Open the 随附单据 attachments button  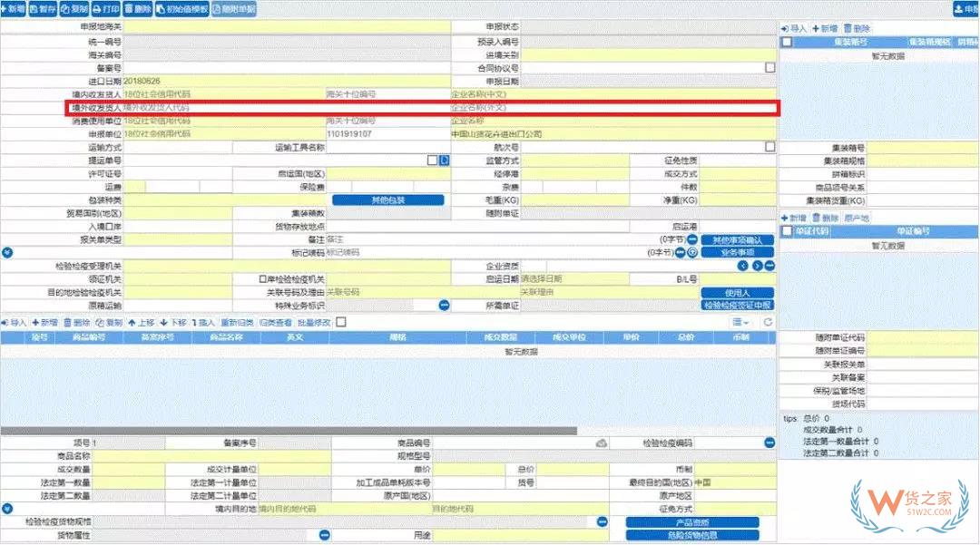(x=234, y=9)
